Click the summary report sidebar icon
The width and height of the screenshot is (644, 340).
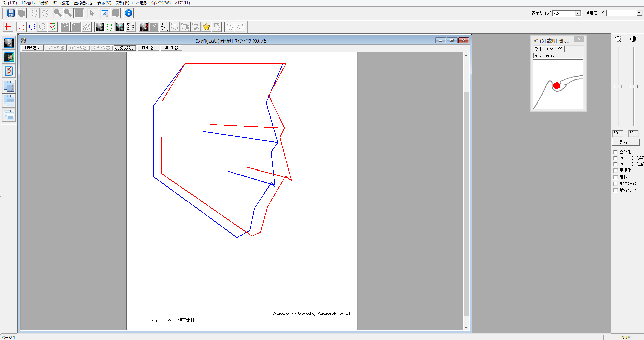pyautogui.click(x=9, y=115)
